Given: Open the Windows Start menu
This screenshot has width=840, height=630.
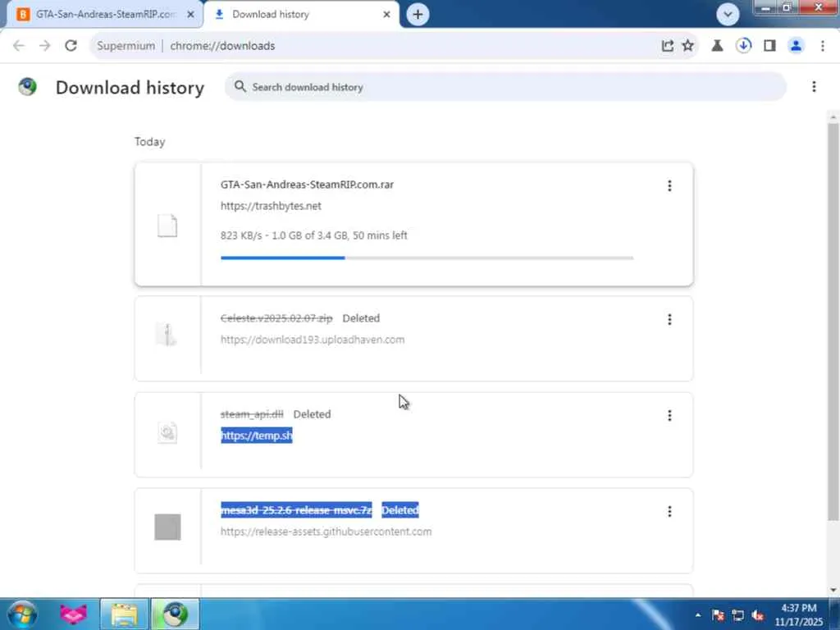Looking at the screenshot, I should click(22, 614).
